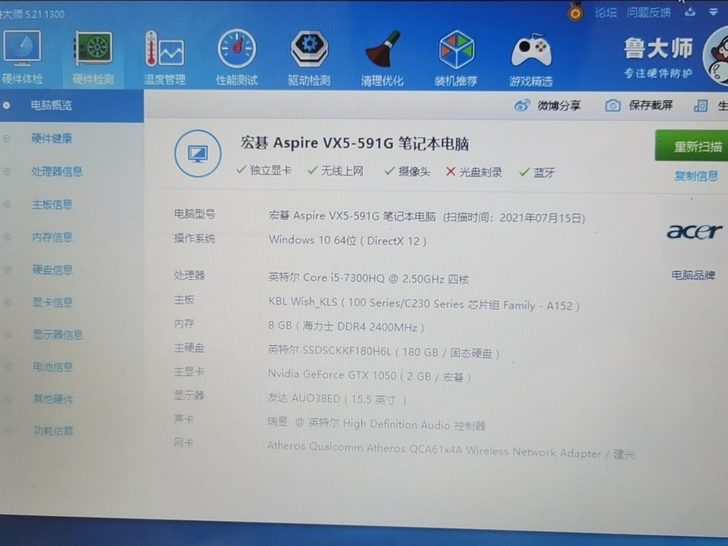The height and width of the screenshot is (546, 728).
Task: Click the 8 GB DDR4 2400MHz memory value
Action: click(x=346, y=326)
